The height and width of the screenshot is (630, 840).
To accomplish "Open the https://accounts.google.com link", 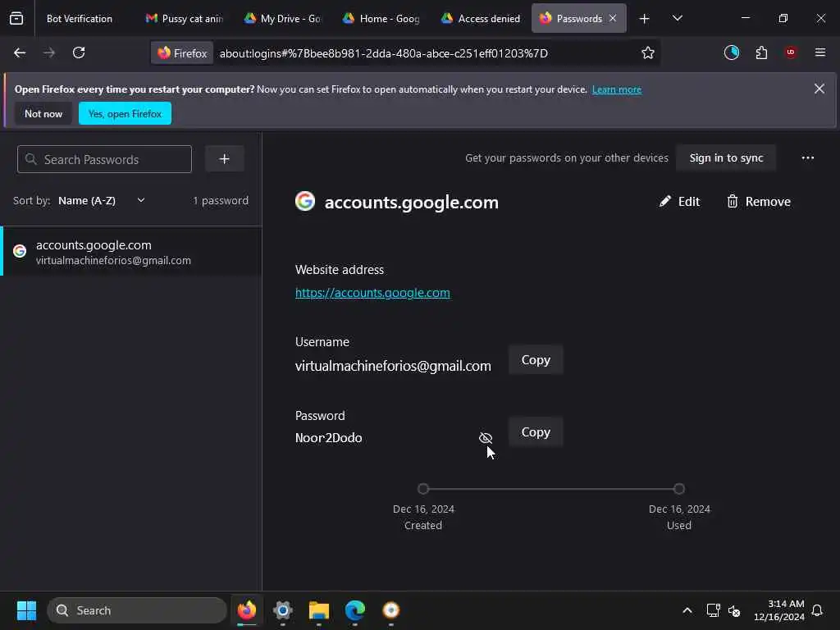I will (372, 293).
